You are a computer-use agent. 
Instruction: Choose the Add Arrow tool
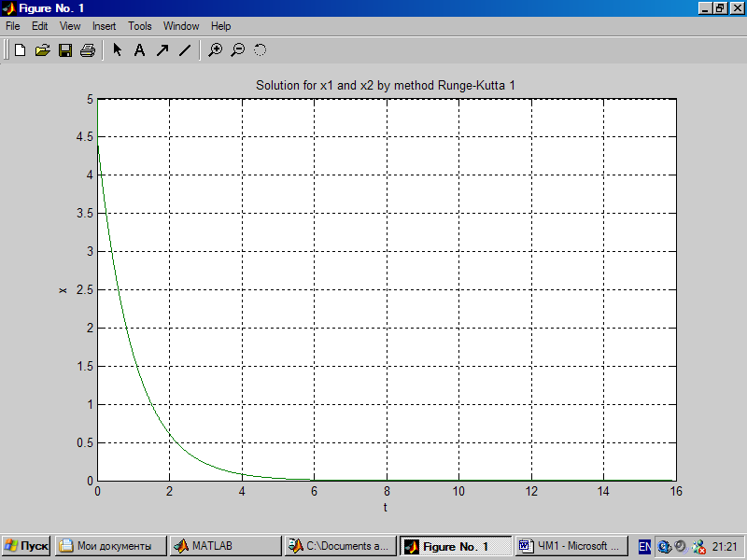[x=162, y=50]
